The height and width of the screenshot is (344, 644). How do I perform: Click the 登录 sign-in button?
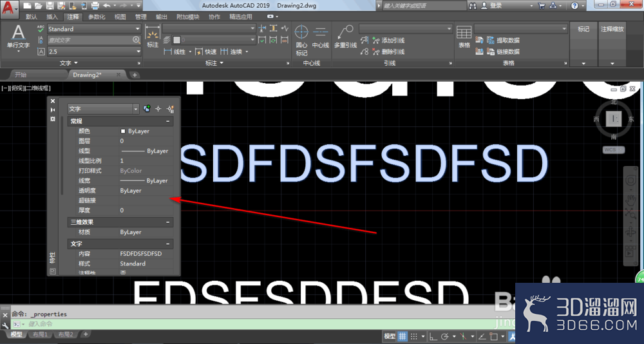click(x=491, y=6)
